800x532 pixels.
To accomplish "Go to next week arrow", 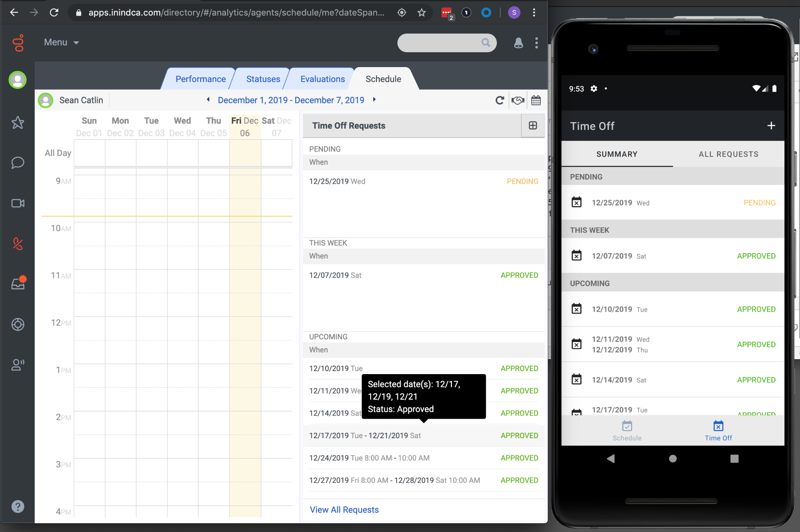I will (374, 100).
